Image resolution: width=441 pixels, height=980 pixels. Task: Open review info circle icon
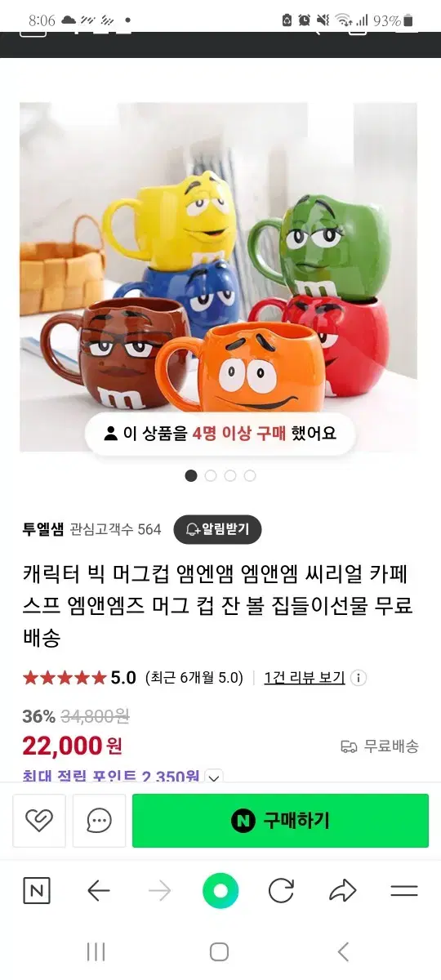point(359,678)
